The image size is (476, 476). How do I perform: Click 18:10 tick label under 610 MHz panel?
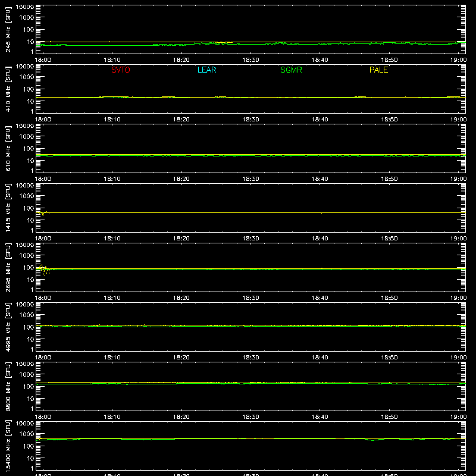(x=112, y=179)
